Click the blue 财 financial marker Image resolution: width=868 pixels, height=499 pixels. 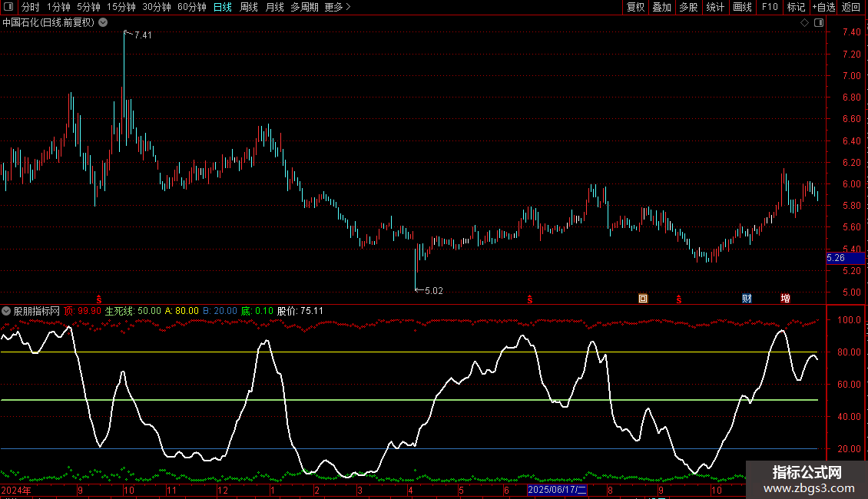click(x=747, y=299)
